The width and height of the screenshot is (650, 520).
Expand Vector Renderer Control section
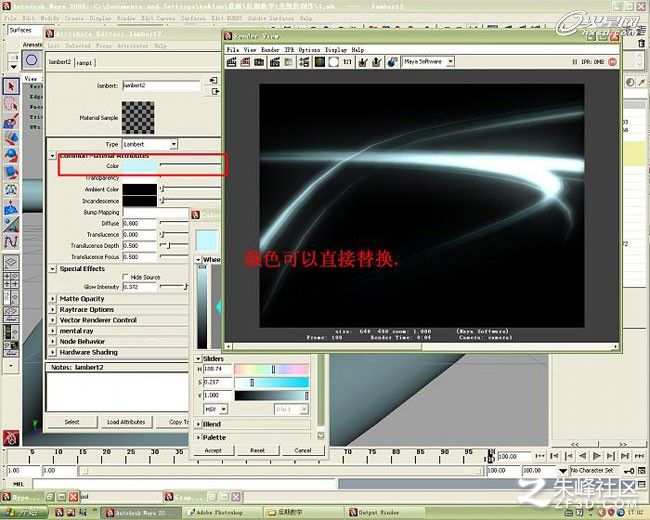(53, 320)
